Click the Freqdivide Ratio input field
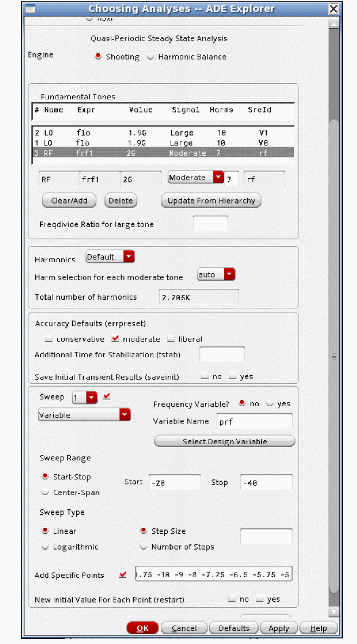 click(210, 224)
